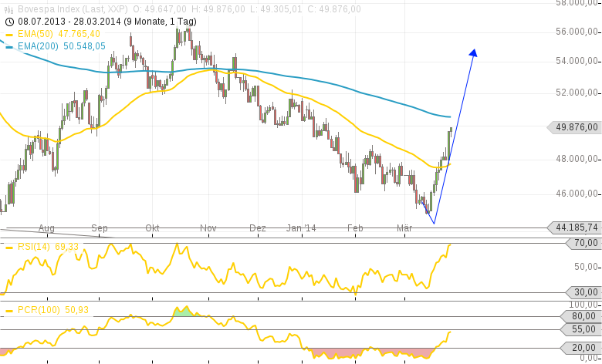Click the OHLC values text in header

pos(247,8)
